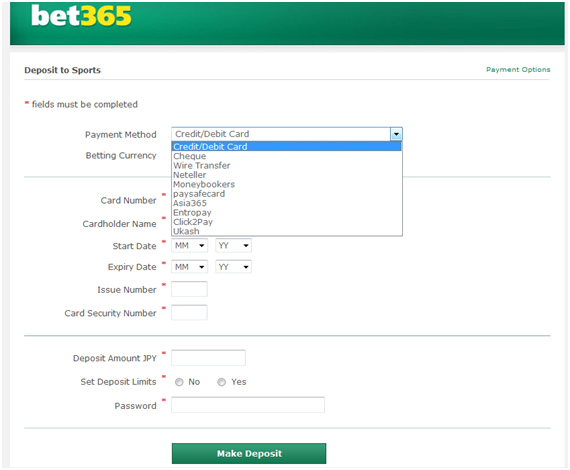Viewport: 570px width, 470px height.
Task: Click the 'fields must be completed' note
Action: click(x=85, y=105)
